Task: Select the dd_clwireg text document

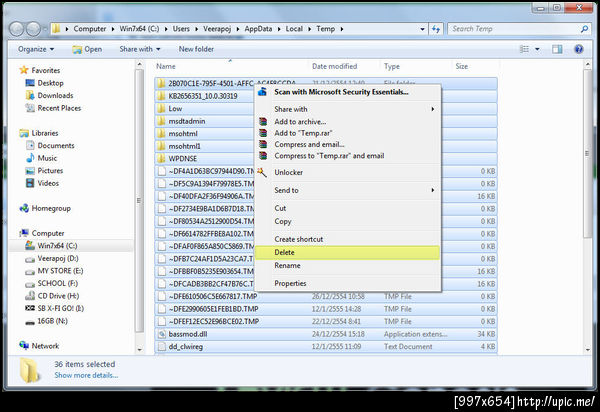Action: click(x=326, y=347)
